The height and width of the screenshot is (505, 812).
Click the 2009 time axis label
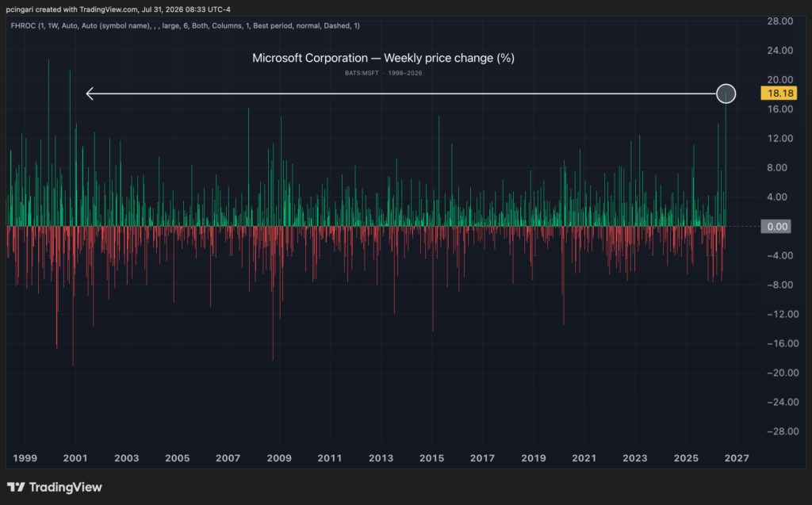[x=279, y=458]
